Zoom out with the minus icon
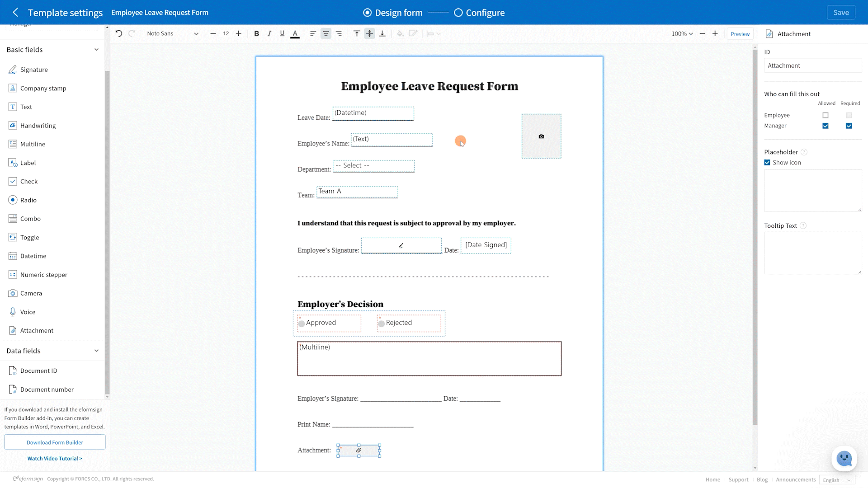Screen dimensions: 868x488 702,33
